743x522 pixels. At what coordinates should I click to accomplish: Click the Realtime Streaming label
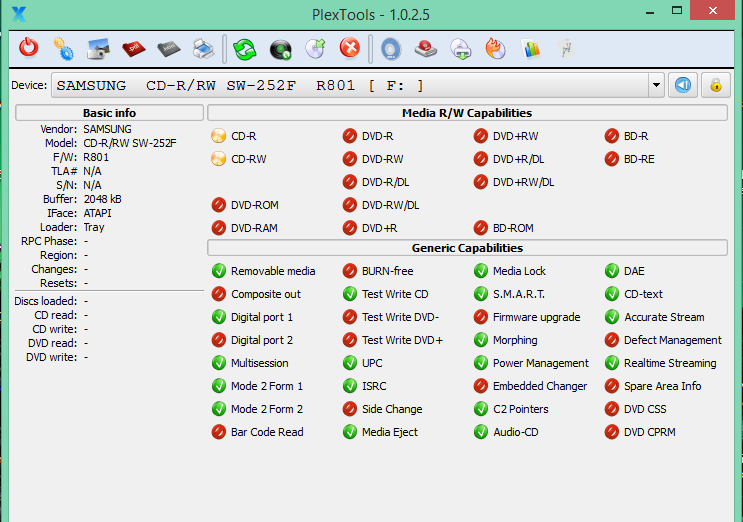point(670,363)
